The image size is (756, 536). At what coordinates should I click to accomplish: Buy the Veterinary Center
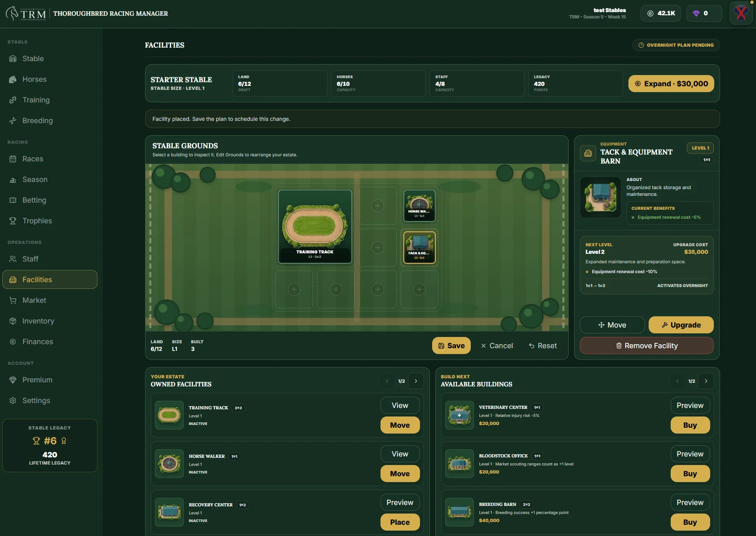(x=690, y=425)
